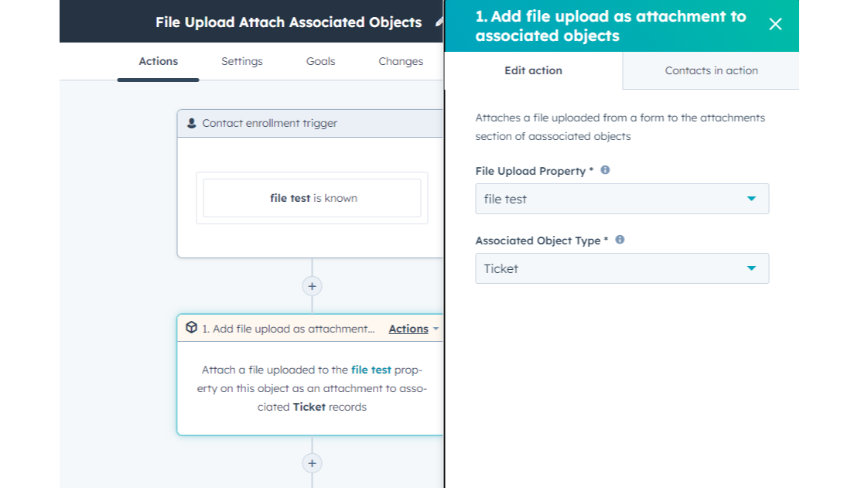Close the Add file upload action panel

775,24
